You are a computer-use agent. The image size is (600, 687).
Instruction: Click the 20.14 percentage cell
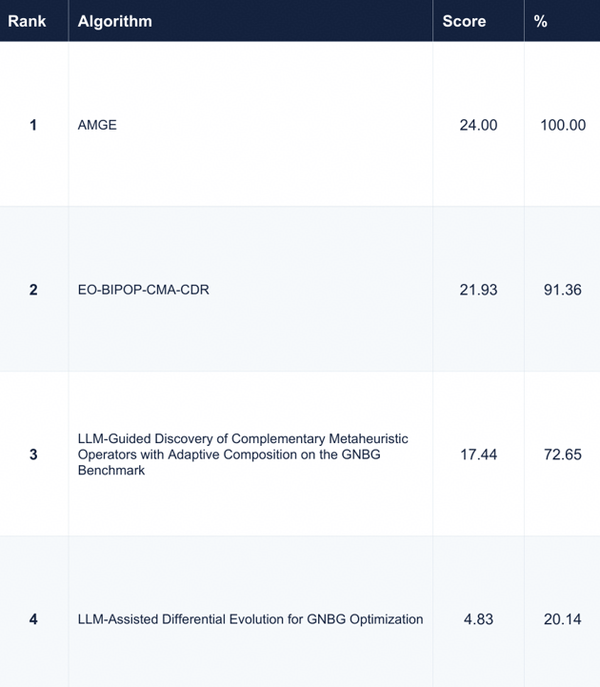[563, 619]
